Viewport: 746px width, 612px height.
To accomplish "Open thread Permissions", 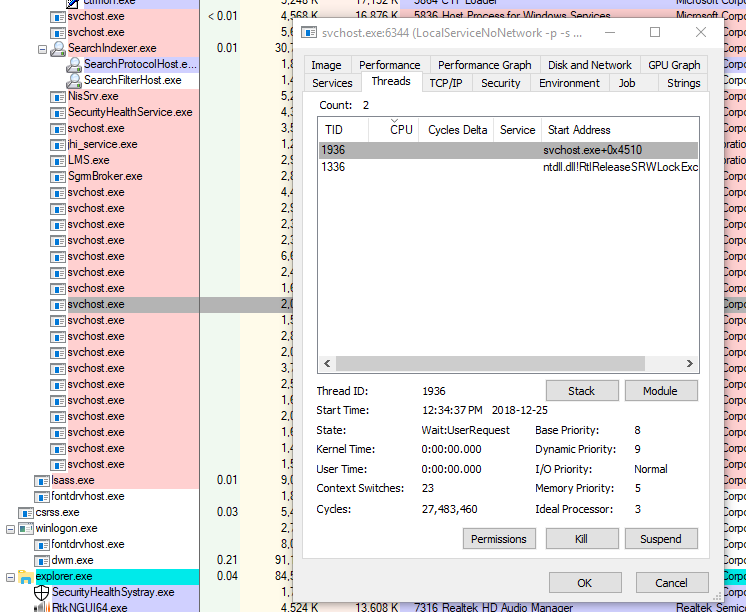I will click(499, 539).
